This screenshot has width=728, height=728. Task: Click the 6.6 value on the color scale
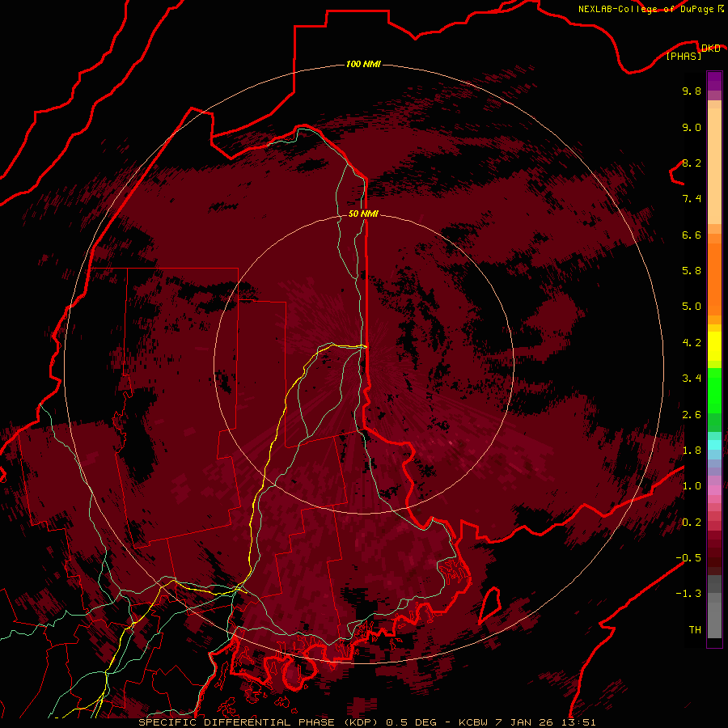pos(692,235)
